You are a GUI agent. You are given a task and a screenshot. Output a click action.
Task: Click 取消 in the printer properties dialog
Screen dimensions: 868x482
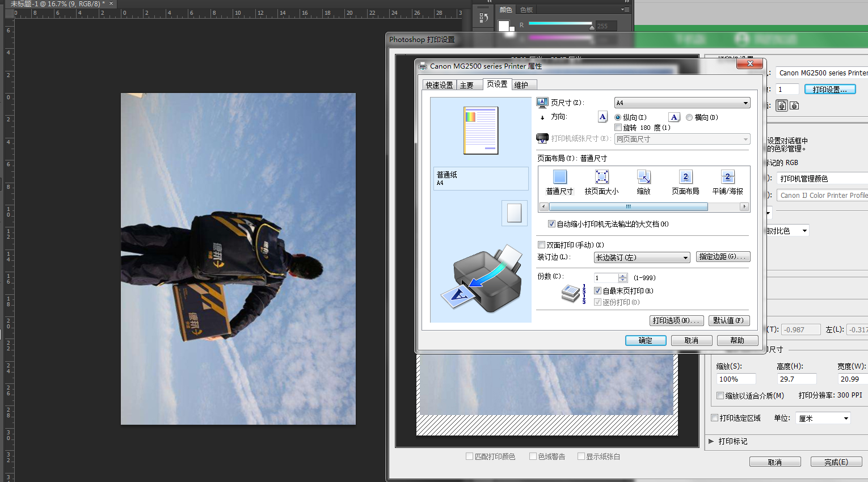point(692,340)
